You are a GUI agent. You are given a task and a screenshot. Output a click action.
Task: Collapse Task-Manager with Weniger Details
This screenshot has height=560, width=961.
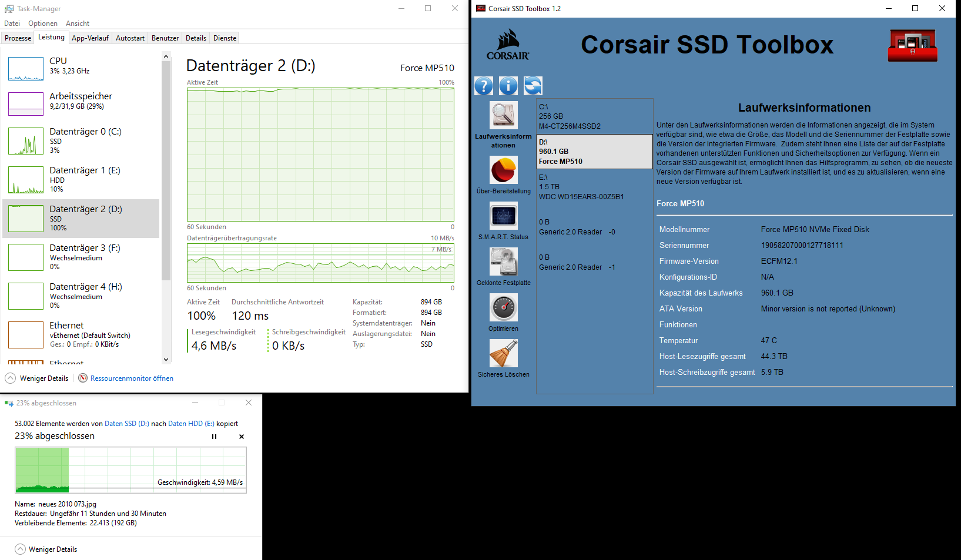tap(37, 378)
